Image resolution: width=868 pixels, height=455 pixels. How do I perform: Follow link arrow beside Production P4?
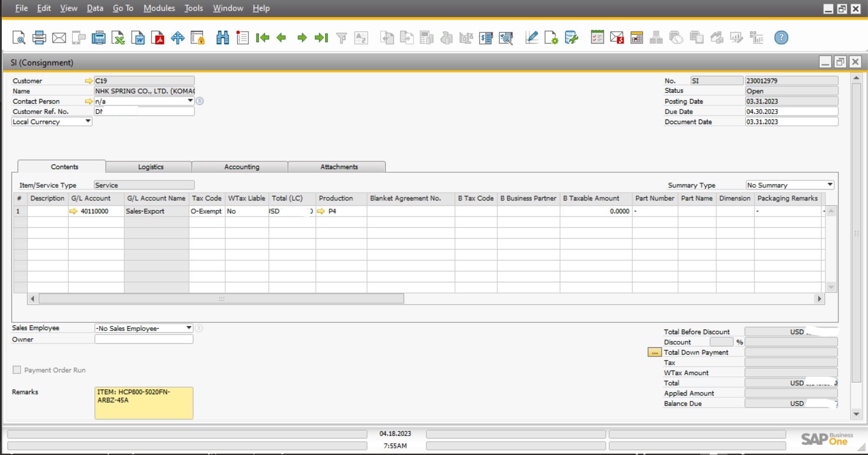point(321,211)
